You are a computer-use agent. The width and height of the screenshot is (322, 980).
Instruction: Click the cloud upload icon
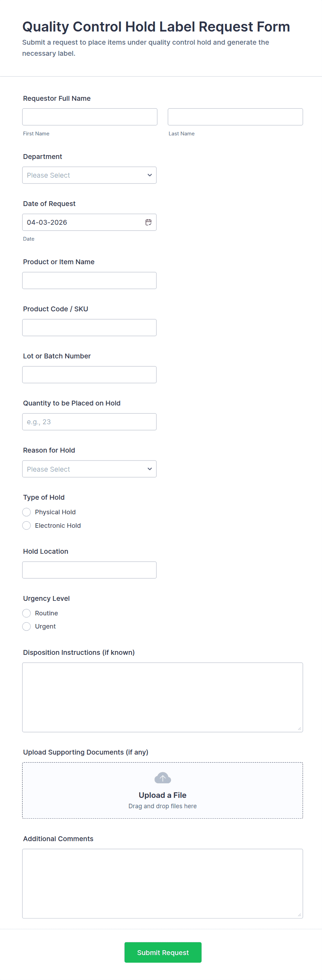162,778
